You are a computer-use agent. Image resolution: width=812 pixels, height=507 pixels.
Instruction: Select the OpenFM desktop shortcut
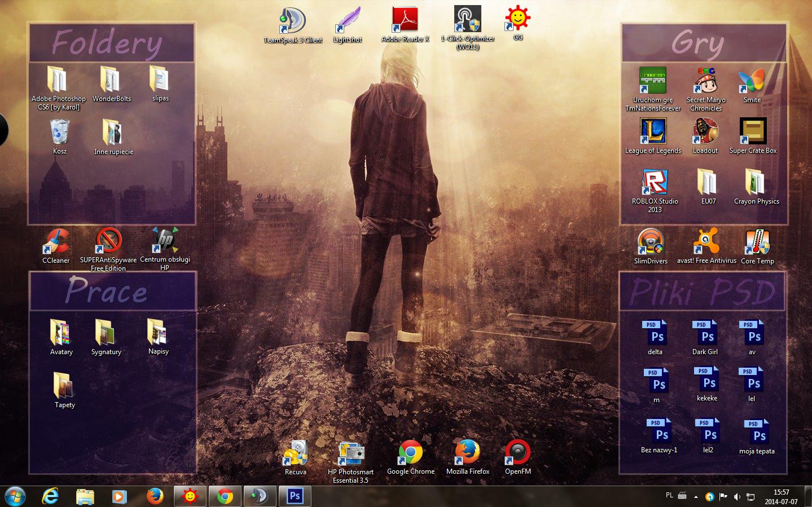(518, 457)
